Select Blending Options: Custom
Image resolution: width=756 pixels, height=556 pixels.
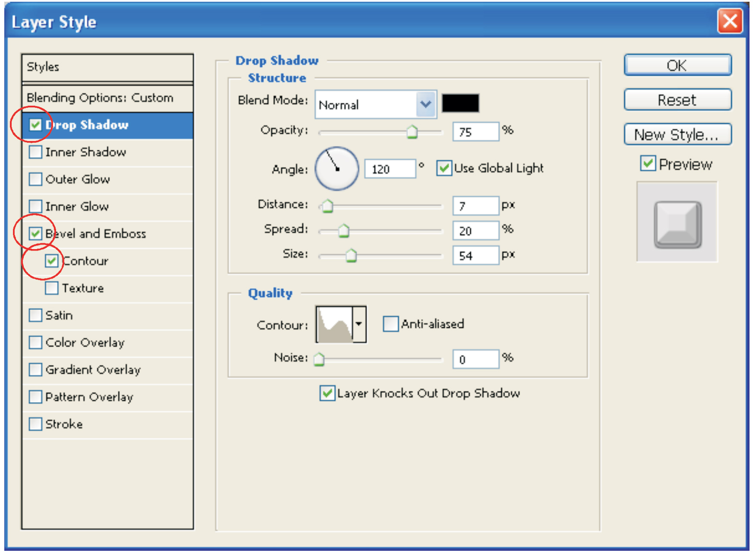[x=100, y=98]
